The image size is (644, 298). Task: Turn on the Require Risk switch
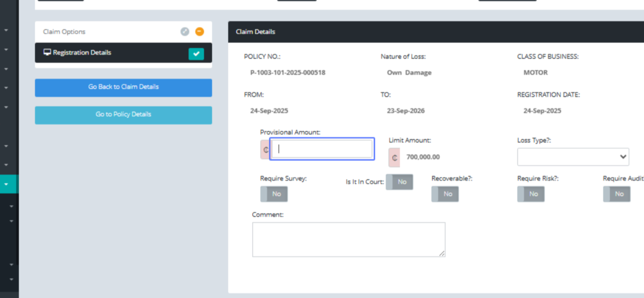click(531, 194)
